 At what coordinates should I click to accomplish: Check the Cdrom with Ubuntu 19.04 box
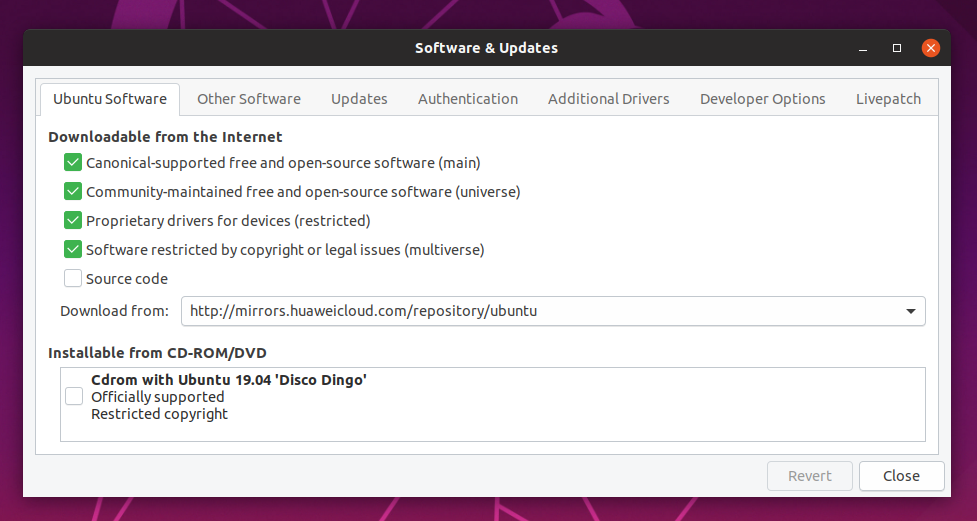tap(74, 396)
